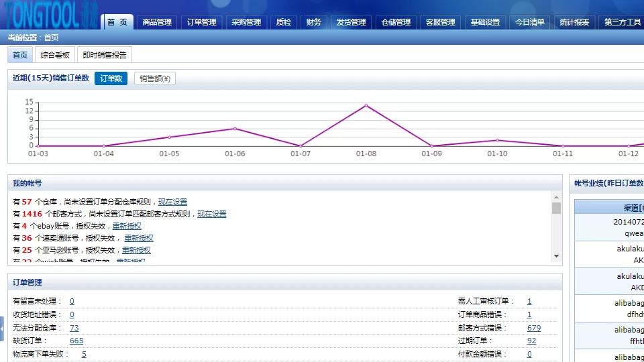This screenshot has height=362, width=644.
Task: Open the 商品管理 menu
Action: pos(157,22)
